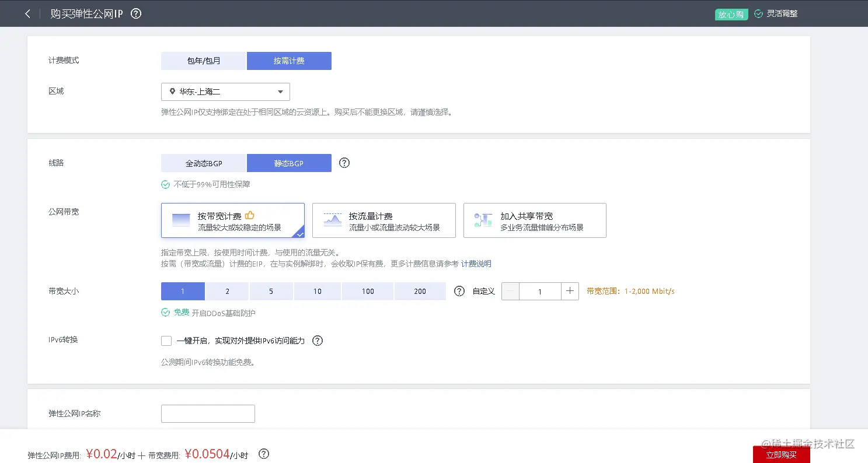Choose 加入共享带宽 option
This screenshot has height=463, width=868.
click(535, 220)
